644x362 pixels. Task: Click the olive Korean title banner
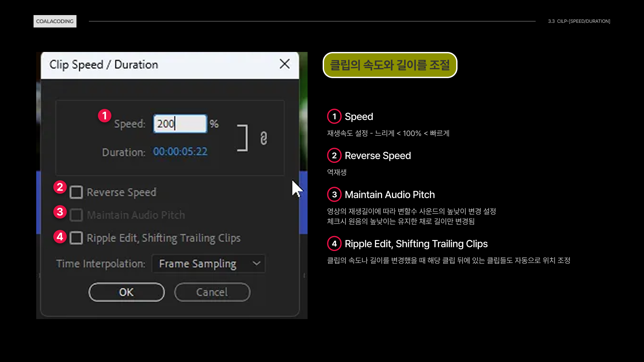[390, 65]
